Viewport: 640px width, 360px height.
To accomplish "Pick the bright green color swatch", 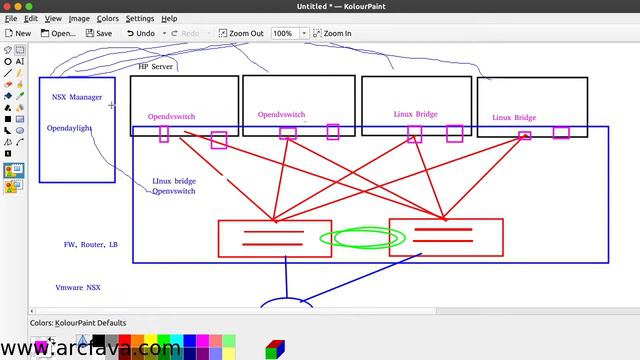I will (164, 341).
